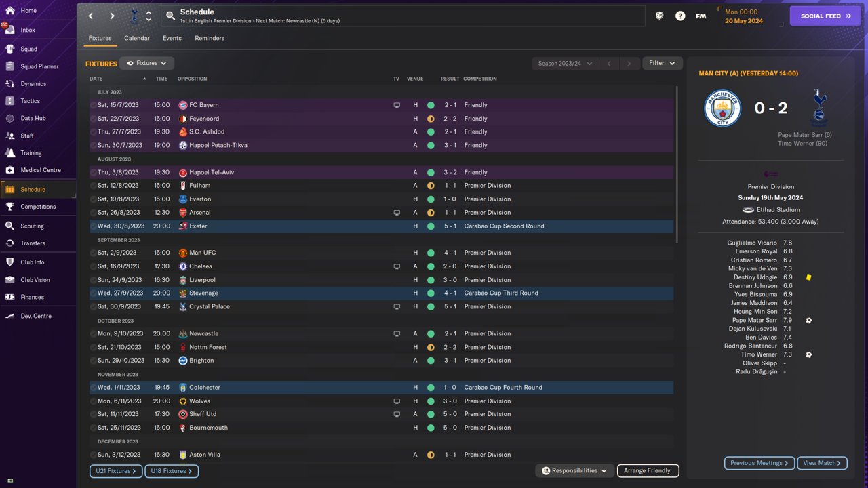Switch to the Reminders tab
Image resolution: width=868 pixels, height=488 pixels.
(x=210, y=38)
